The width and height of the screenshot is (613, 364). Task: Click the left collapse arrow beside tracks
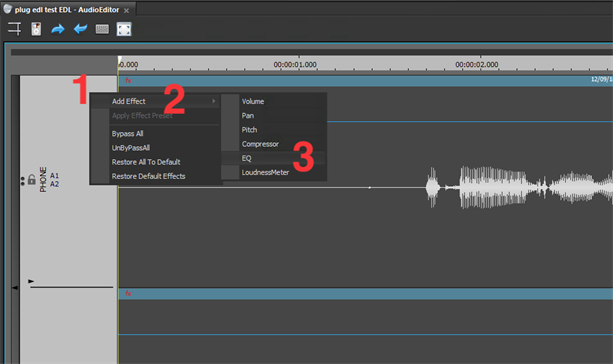tap(15, 288)
